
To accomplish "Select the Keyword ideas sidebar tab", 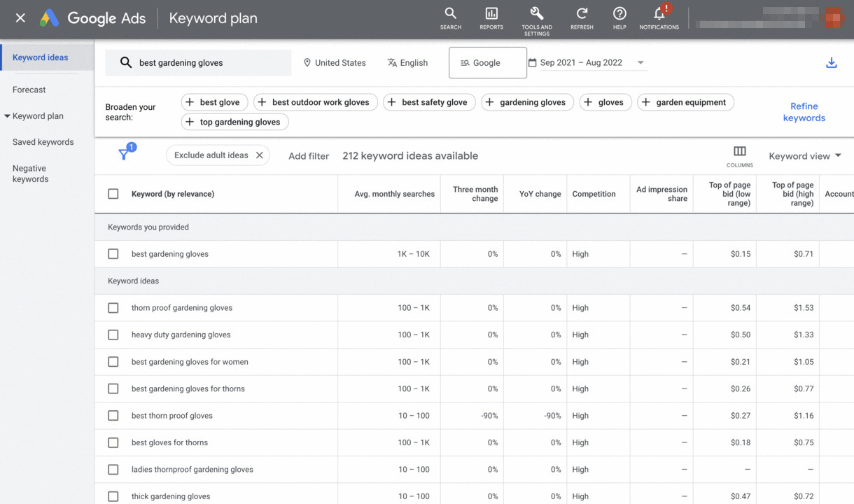I will 47,57.
